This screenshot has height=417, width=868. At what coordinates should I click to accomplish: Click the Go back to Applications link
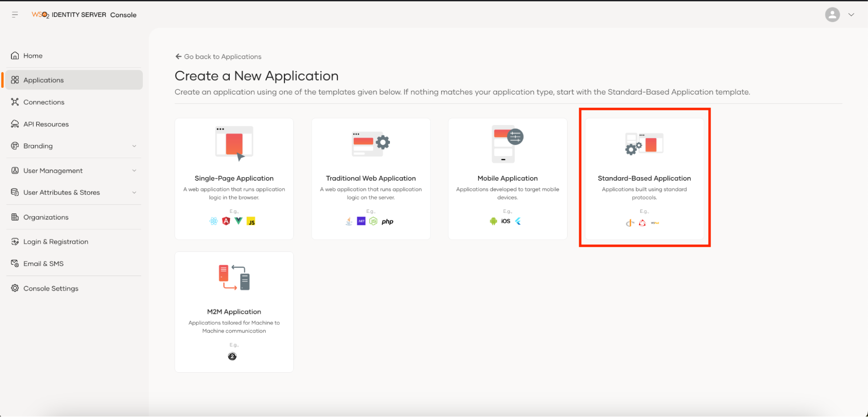218,56
